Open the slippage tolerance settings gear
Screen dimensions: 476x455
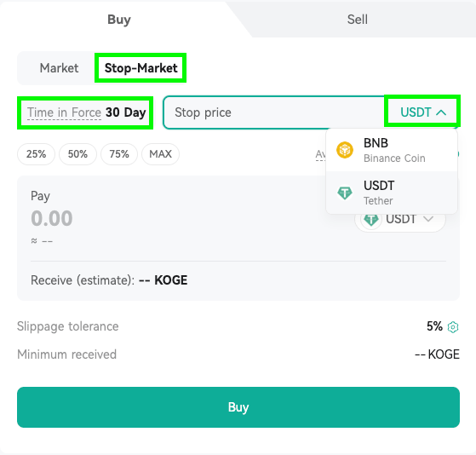pos(453,327)
